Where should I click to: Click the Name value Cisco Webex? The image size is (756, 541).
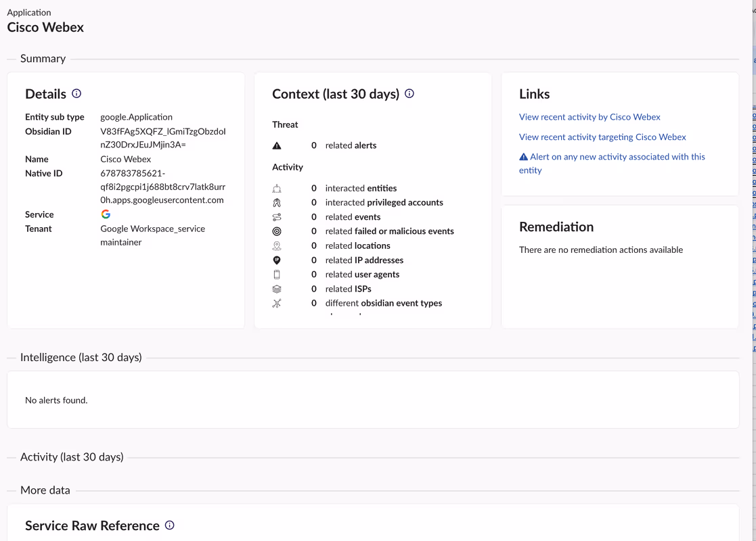(x=126, y=159)
